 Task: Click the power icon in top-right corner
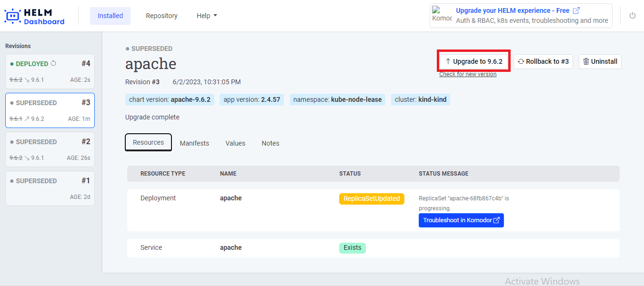[x=633, y=16]
